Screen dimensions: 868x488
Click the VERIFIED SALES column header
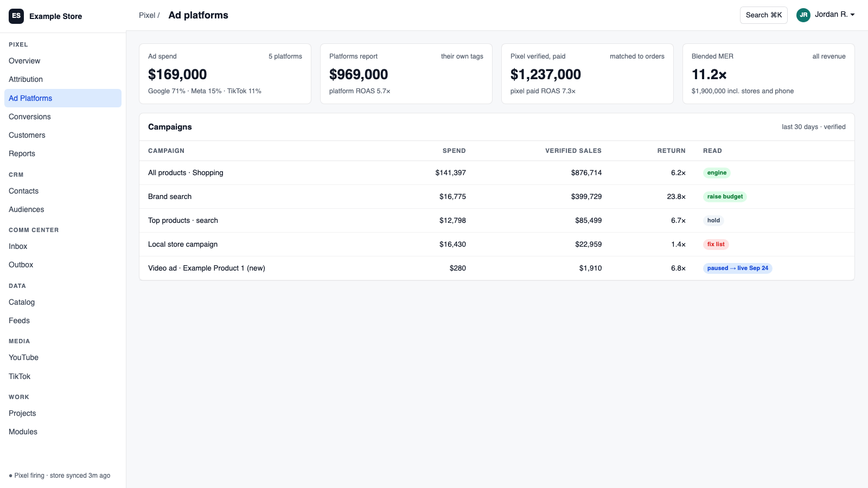573,151
